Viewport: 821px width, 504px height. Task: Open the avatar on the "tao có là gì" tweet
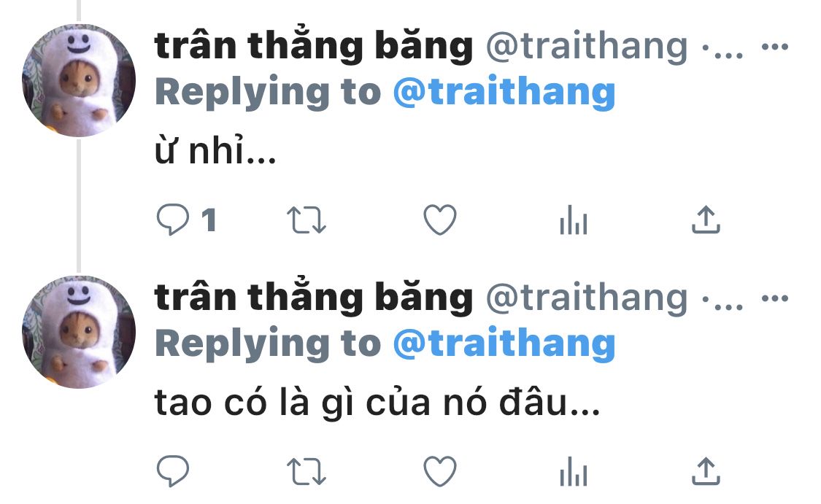click(x=79, y=332)
